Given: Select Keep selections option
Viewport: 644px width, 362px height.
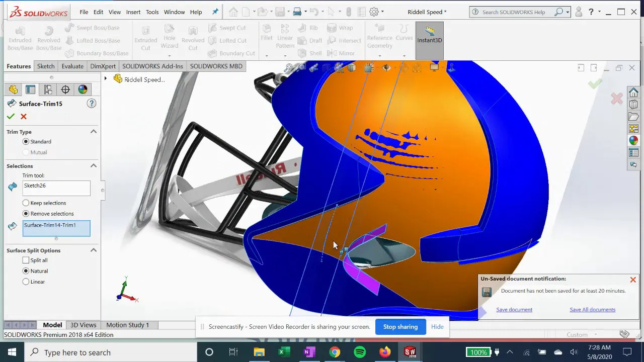Looking at the screenshot, I should 26,203.
